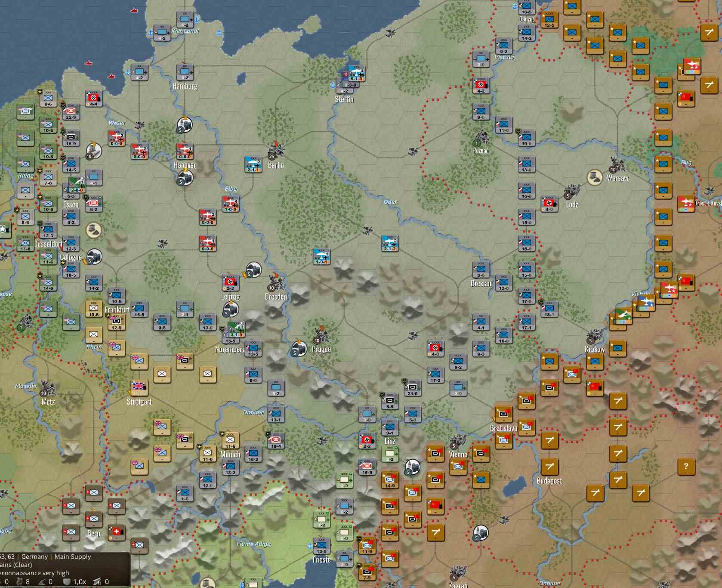Click the Oder river label
722x588 pixels.
390,202
